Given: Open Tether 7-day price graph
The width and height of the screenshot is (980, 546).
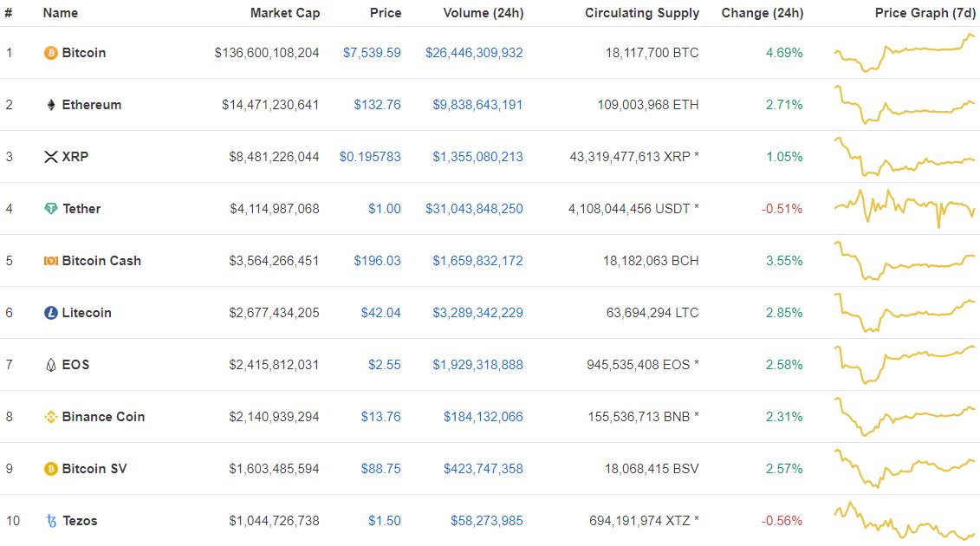Looking at the screenshot, I should [x=905, y=208].
